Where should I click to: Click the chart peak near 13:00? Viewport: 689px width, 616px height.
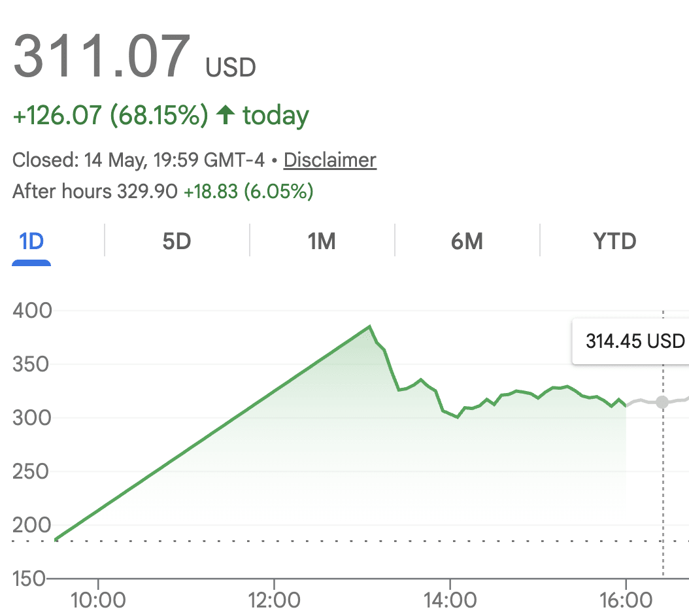[369, 326]
